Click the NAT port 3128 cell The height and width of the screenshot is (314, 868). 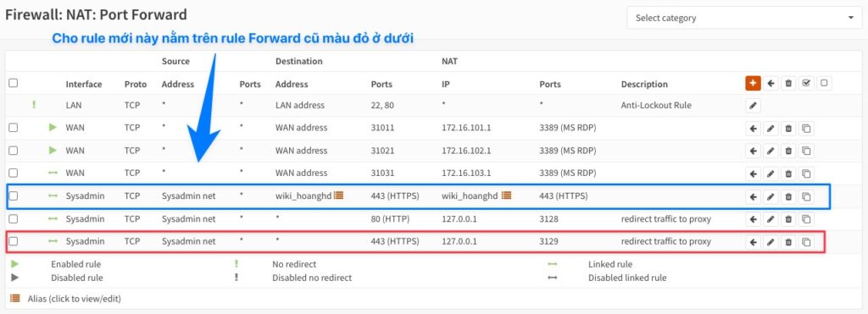549,219
